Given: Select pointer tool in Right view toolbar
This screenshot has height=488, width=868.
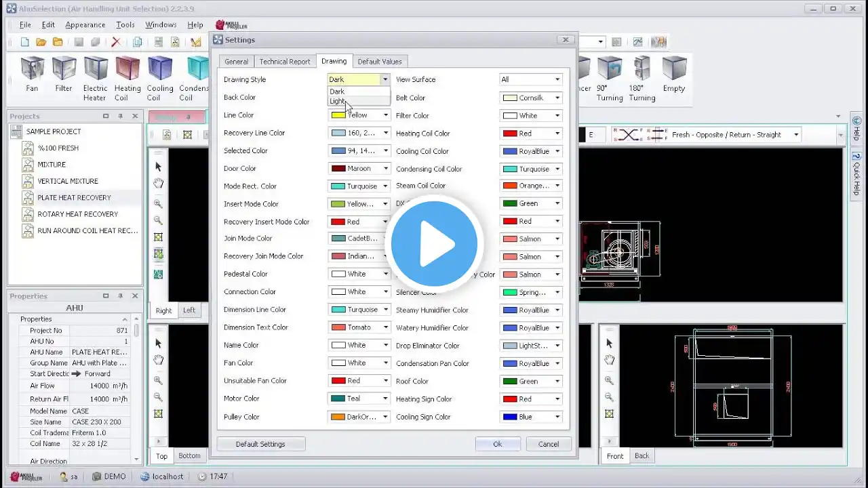Looking at the screenshot, I should [158, 167].
